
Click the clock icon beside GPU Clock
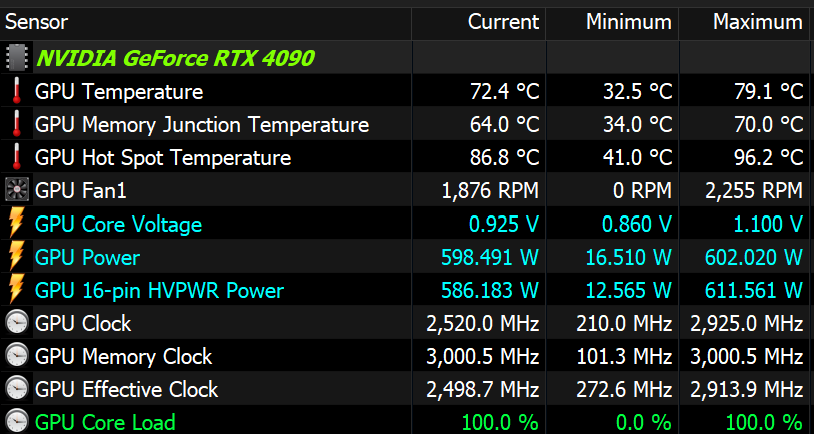click(x=17, y=323)
